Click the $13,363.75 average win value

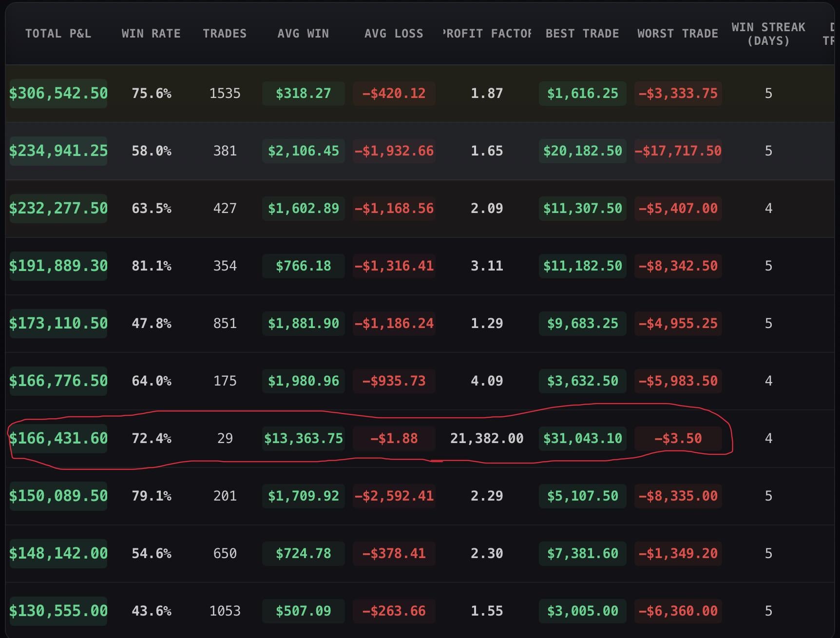(x=303, y=438)
